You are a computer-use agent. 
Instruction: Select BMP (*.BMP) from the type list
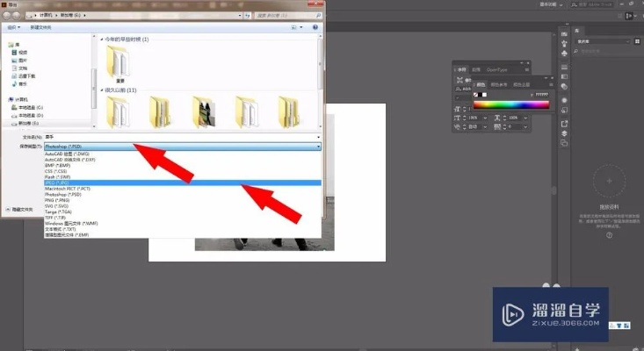point(183,165)
